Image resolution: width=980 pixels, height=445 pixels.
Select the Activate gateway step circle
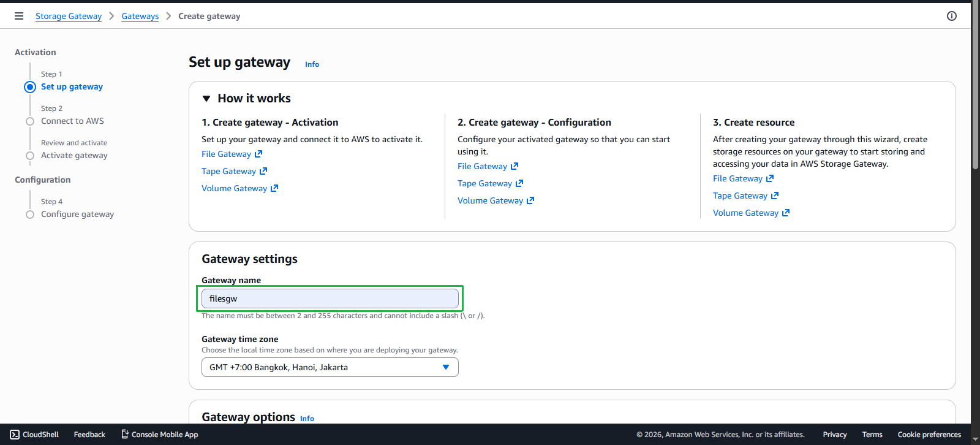tap(30, 156)
